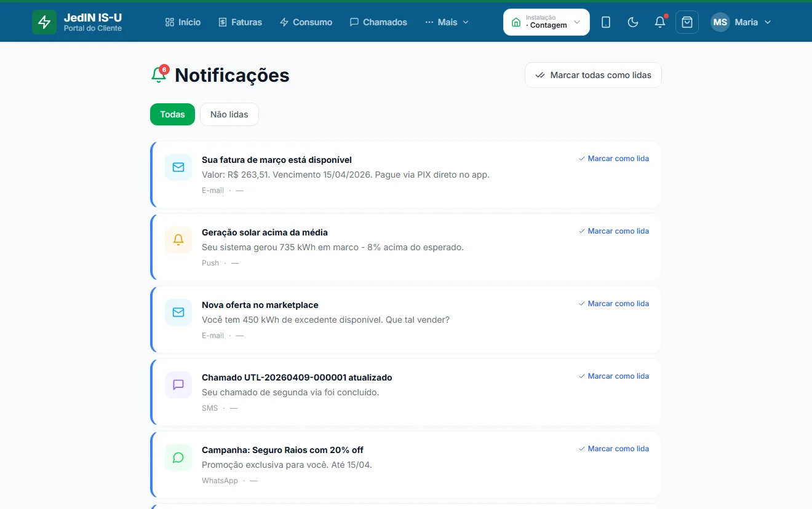Screen dimensions: 812x509
Task: Open Consumo in the navigation
Action: coord(306,22)
